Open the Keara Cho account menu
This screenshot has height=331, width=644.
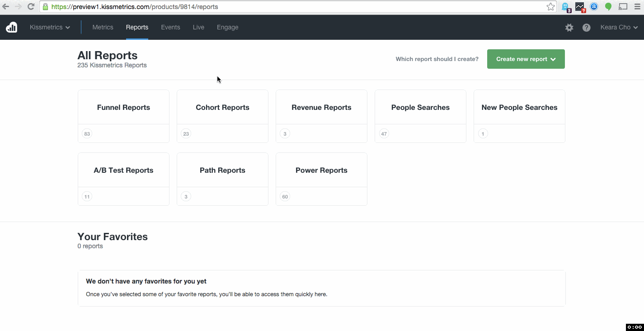(619, 27)
